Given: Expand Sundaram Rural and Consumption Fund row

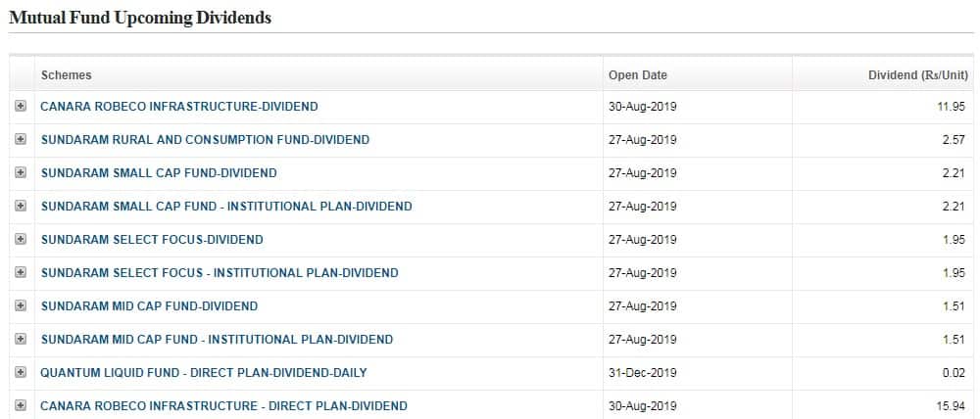Looking at the screenshot, I should point(21,139).
